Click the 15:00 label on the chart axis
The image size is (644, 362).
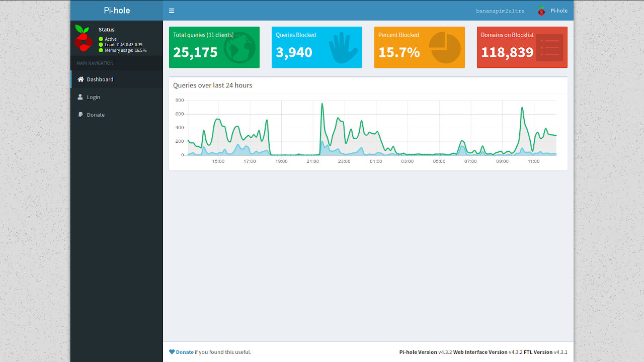tap(218, 161)
